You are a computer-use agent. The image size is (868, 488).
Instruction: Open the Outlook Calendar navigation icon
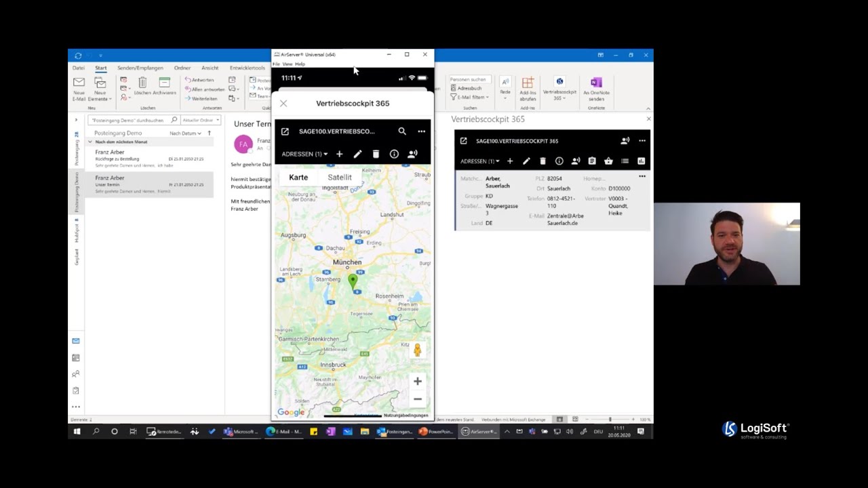click(76, 357)
